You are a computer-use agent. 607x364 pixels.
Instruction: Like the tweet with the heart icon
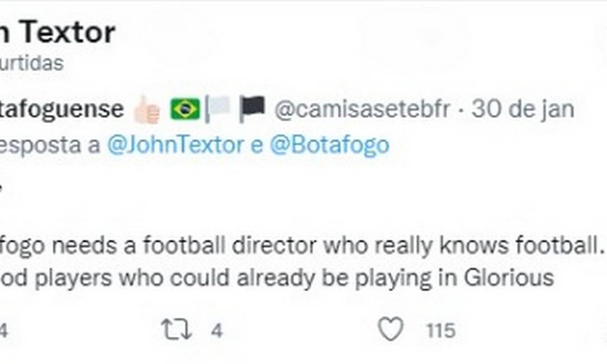(x=390, y=330)
